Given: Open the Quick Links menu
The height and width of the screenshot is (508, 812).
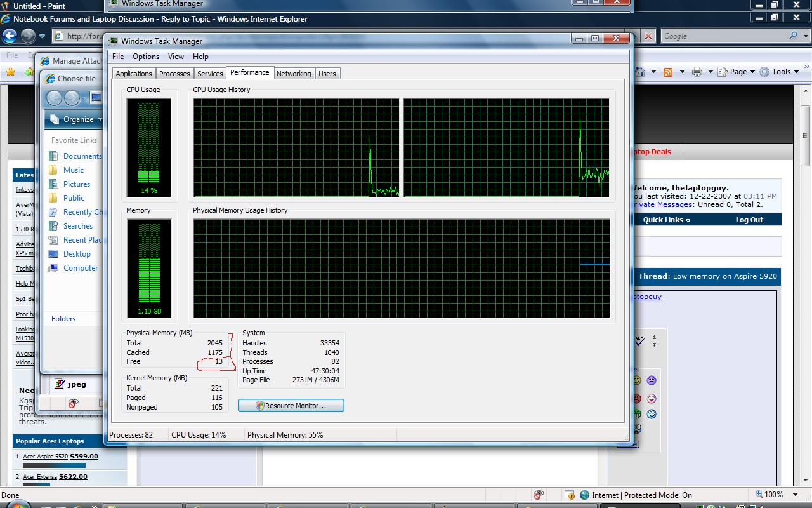Looking at the screenshot, I should (667, 220).
